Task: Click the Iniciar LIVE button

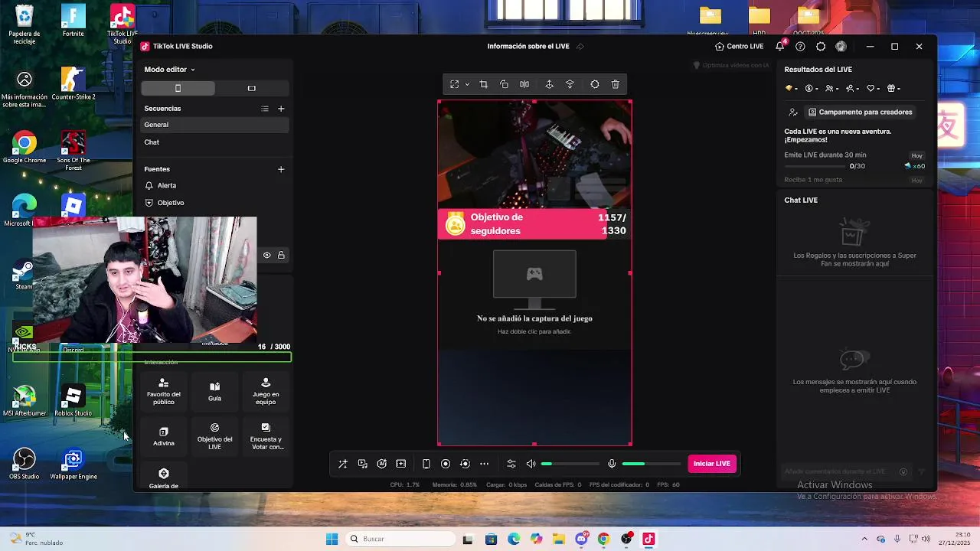Action: coord(712,464)
